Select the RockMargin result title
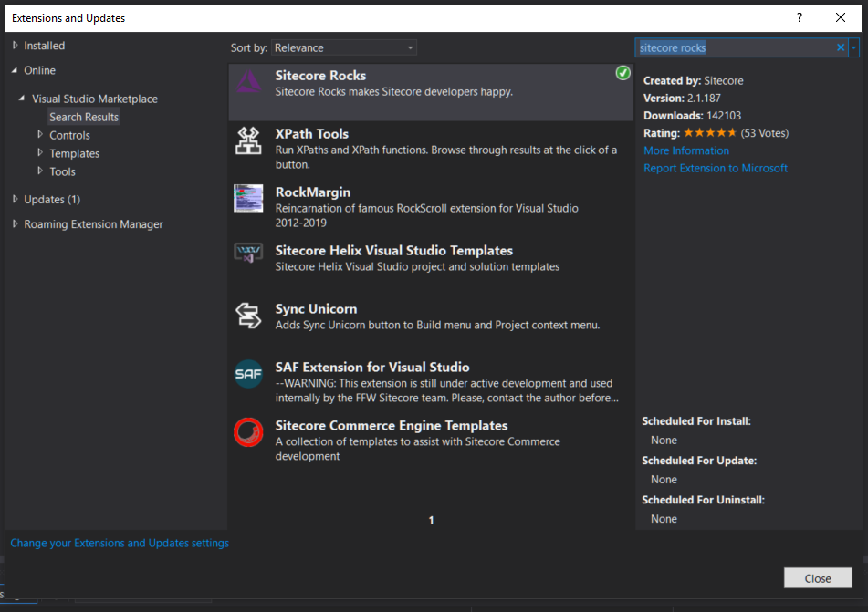868x612 pixels. pyautogui.click(x=313, y=192)
